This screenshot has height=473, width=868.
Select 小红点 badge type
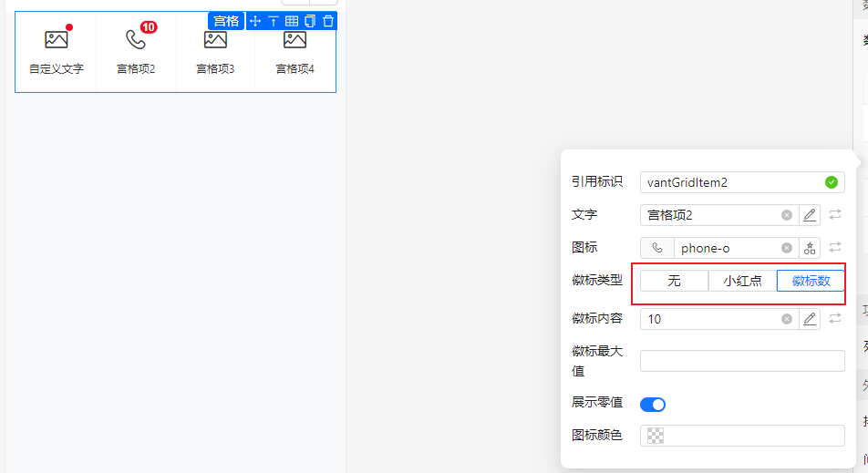point(742,281)
